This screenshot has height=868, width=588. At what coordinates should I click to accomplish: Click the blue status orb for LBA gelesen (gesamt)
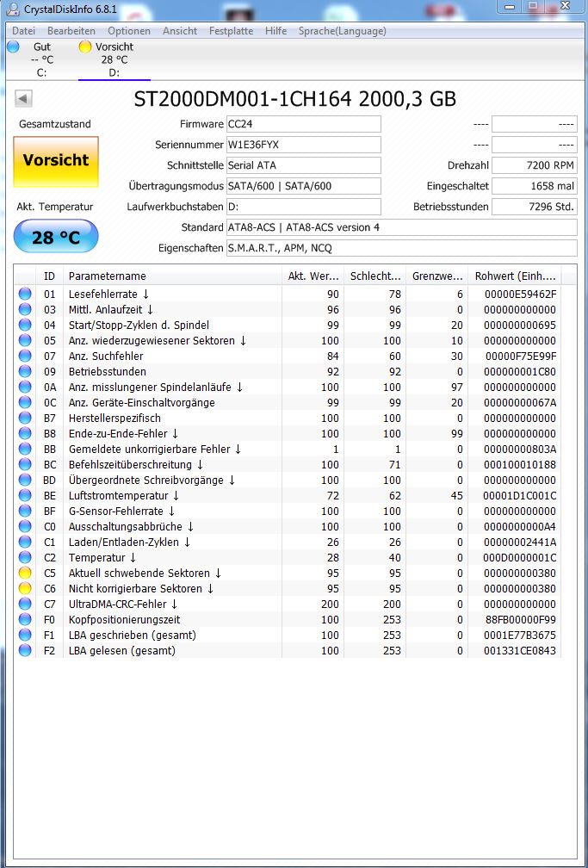(25, 650)
